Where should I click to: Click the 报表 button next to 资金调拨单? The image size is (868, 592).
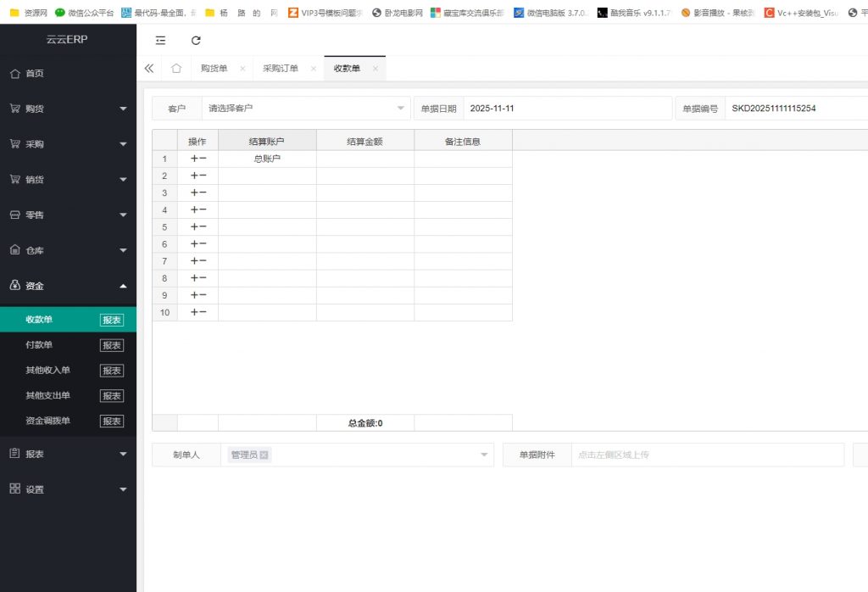(x=111, y=421)
